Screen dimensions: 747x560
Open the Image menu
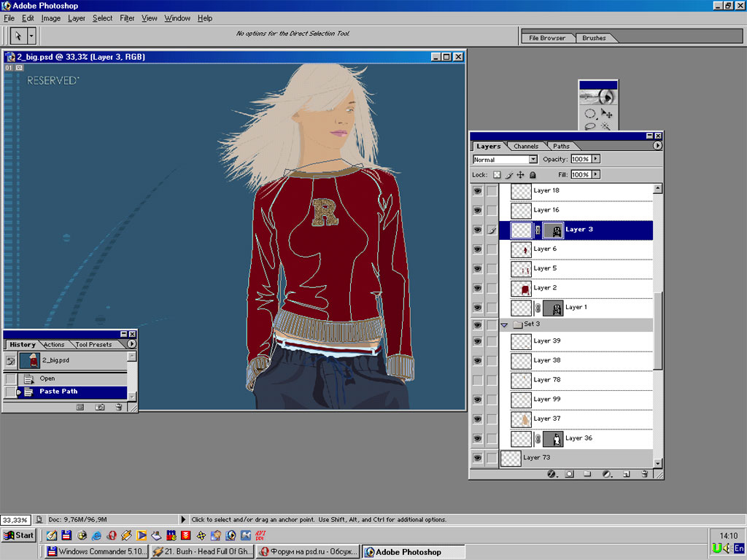pos(50,18)
